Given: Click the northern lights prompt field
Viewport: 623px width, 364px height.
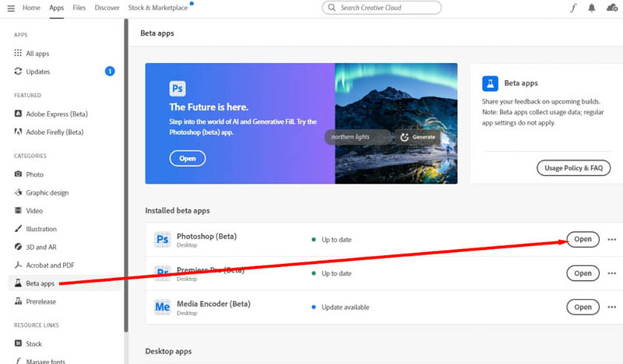Looking at the screenshot, I should point(358,137).
